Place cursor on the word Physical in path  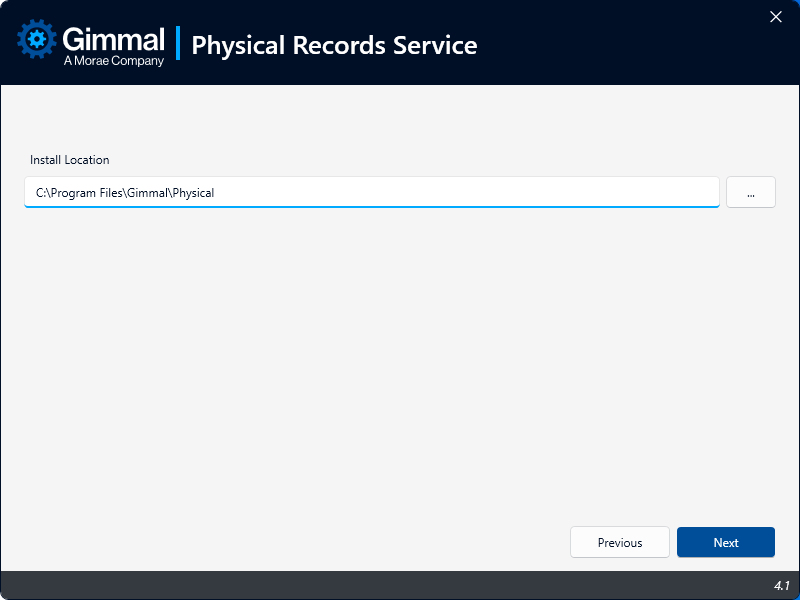tap(193, 193)
